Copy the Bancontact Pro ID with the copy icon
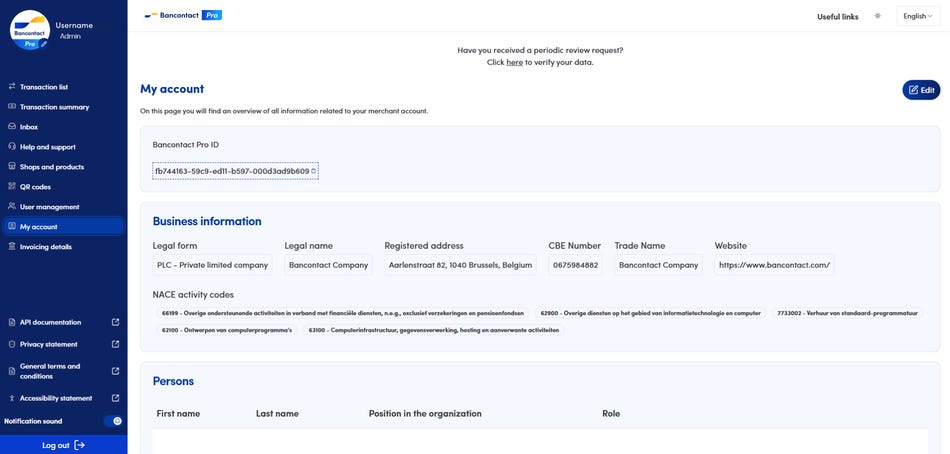Viewport: 950px width, 454px height. (x=313, y=171)
